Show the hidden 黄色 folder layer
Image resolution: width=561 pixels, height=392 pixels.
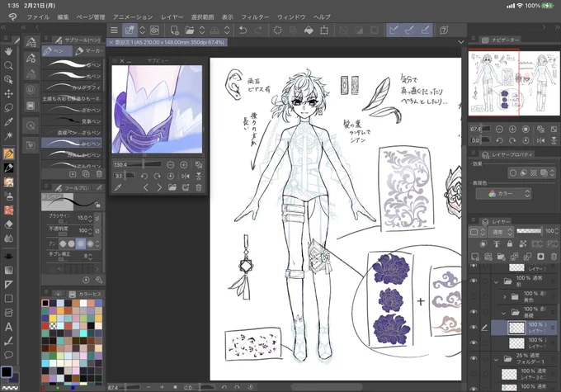(474, 296)
